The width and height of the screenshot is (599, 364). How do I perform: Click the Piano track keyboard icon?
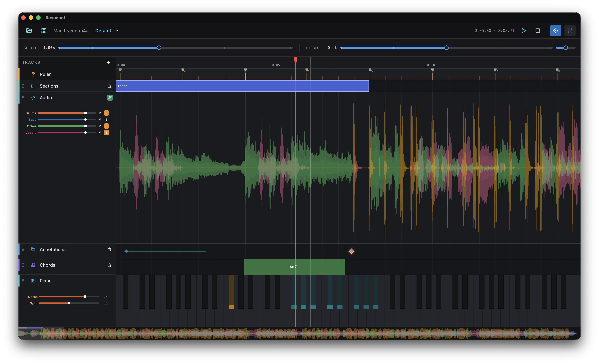[x=33, y=281]
